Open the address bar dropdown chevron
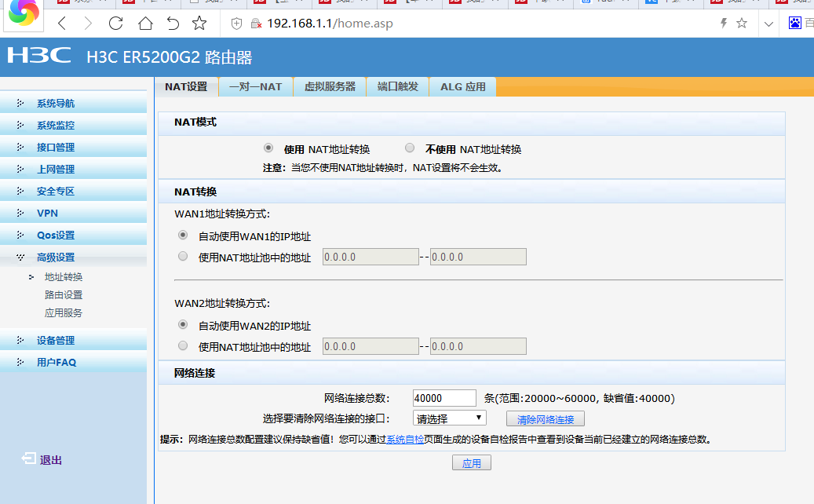Viewport: 814px width, 504px height. click(768, 24)
